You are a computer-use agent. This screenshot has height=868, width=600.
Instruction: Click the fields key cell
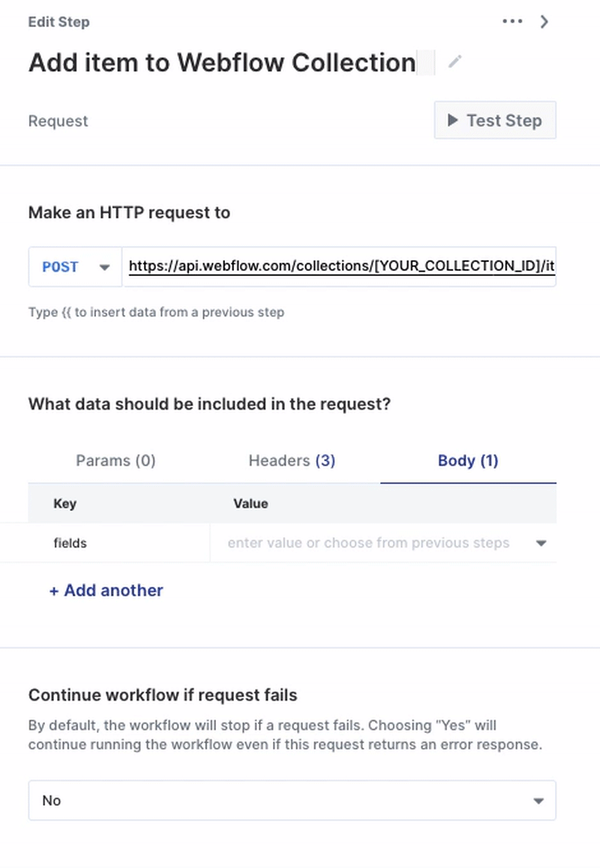pyautogui.click(x=70, y=543)
